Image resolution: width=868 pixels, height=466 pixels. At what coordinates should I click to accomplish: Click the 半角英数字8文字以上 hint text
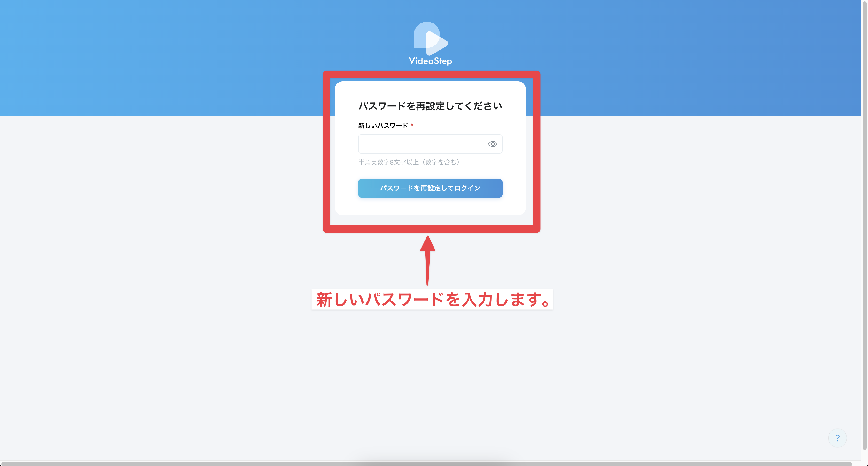[x=409, y=162]
